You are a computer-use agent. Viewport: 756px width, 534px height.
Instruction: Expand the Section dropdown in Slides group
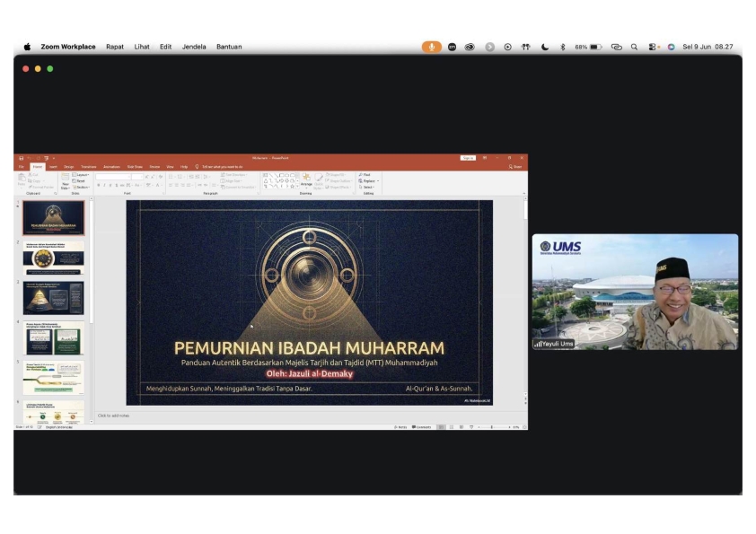(81, 187)
